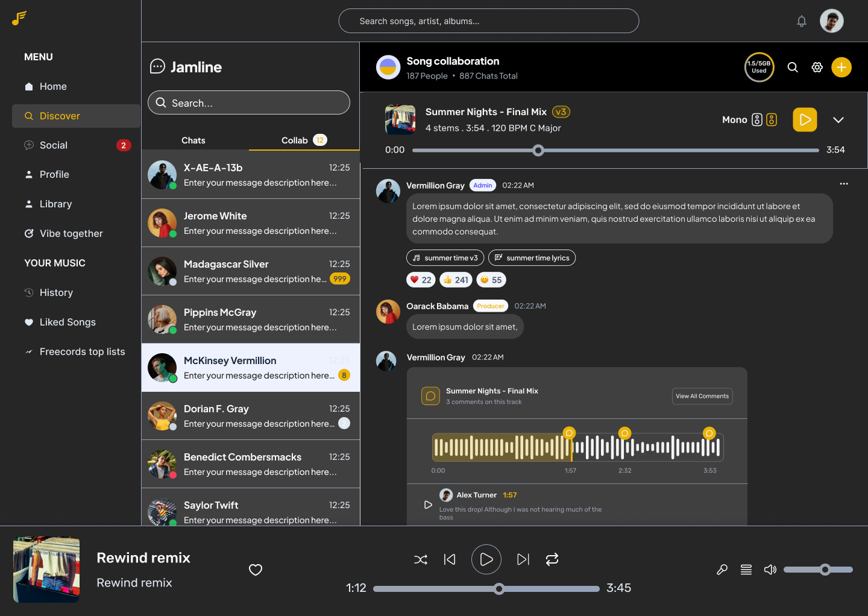Toggle shuffle in bottom player
868x616 pixels.
(421, 560)
